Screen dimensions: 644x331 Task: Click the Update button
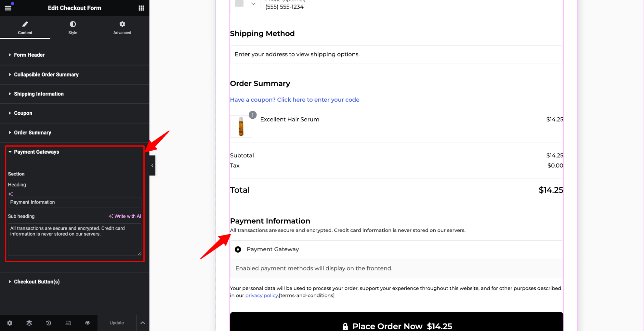pos(117,323)
